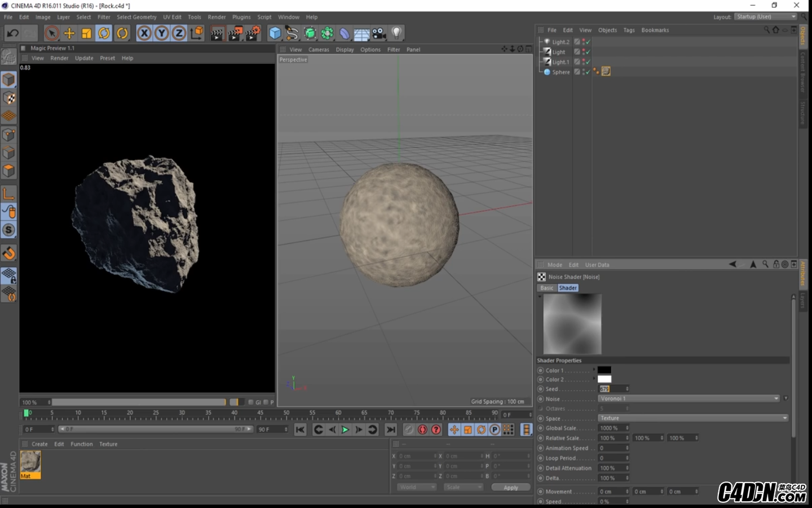Viewport: 812px width, 508px height.
Task: Switch to Polygons mode in left toolbar
Action: click(x=8, y=171)
